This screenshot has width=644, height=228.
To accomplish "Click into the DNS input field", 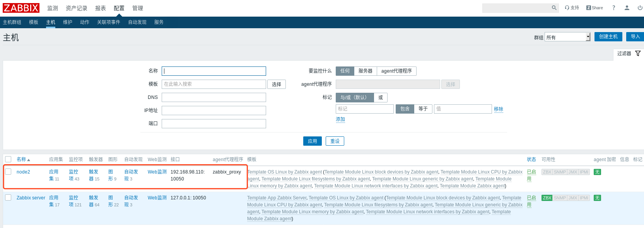I will pos(214,97).
